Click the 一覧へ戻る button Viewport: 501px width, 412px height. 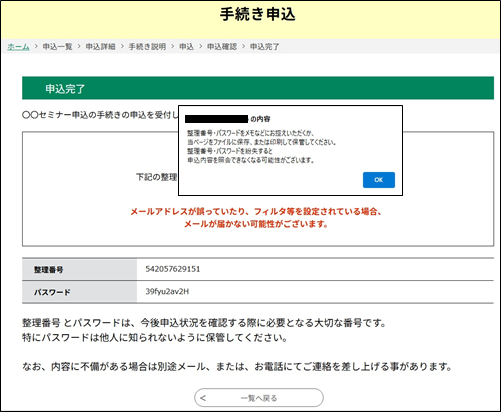tap(259, 398)
